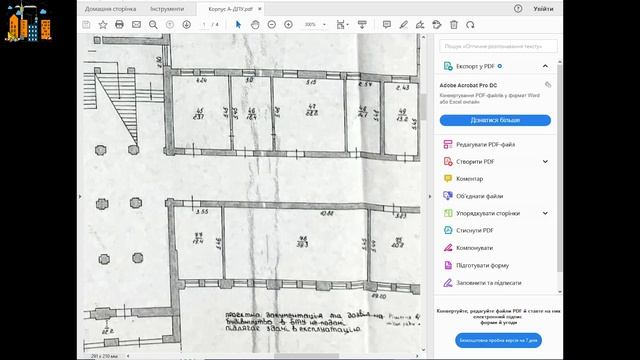Zoom out with the minus circle icon
Image resolution: width=640 pixels, height=360 pixels.
271,24
